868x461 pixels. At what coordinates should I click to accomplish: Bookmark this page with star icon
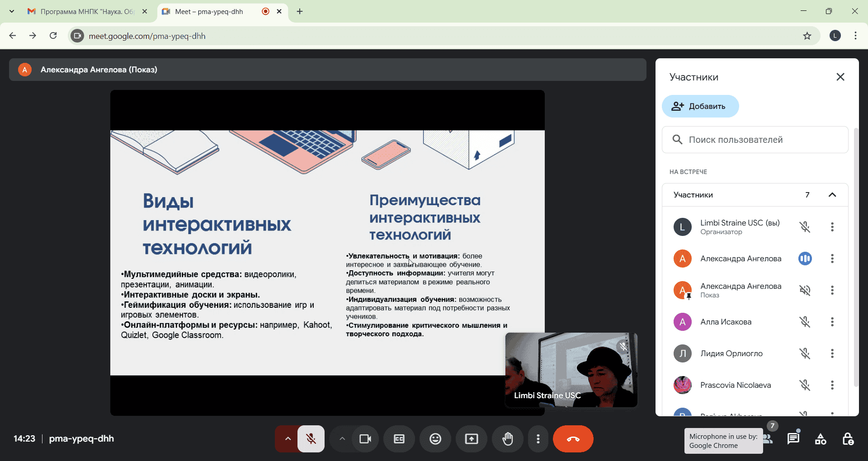tap(807, 36)
